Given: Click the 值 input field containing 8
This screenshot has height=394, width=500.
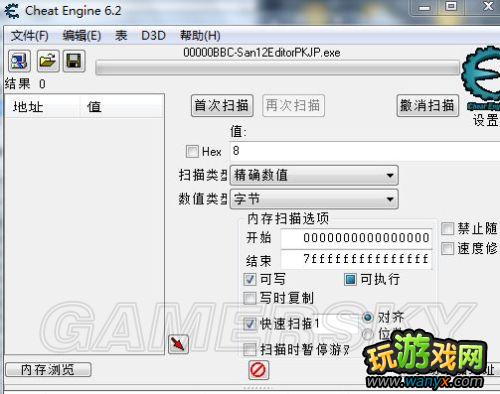Looking at the screenshot, I should click(x=365, y=151).
